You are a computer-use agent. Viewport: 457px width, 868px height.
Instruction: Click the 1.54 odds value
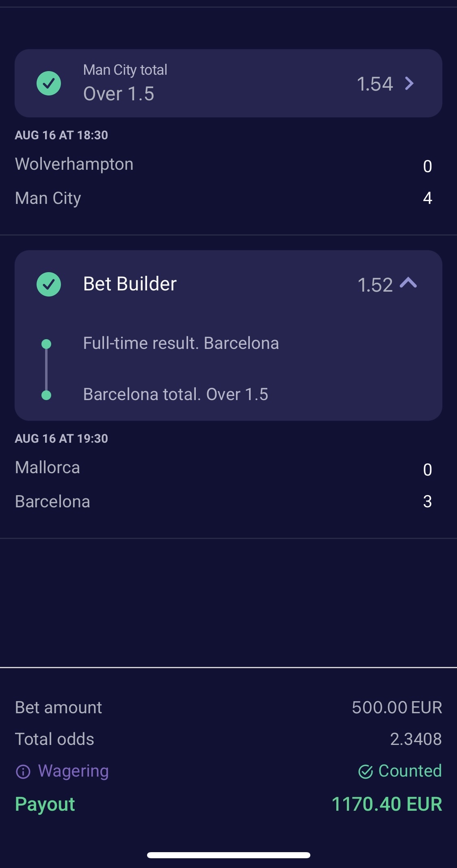[x=375, y=84]
